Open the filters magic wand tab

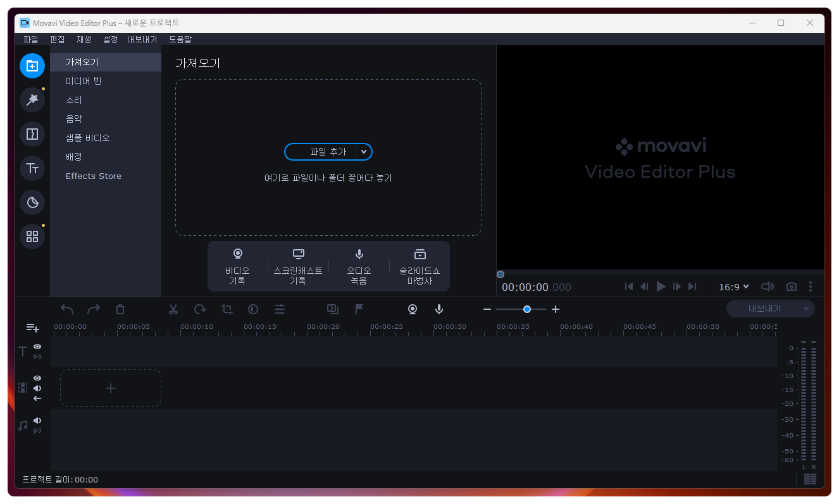pyautogui.click(x=32, y=100)
